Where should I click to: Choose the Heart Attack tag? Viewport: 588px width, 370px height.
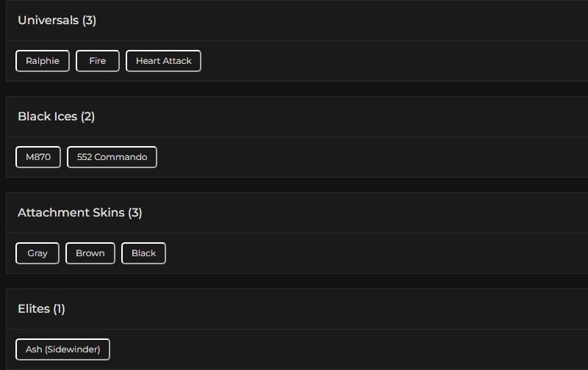point(163,61)
